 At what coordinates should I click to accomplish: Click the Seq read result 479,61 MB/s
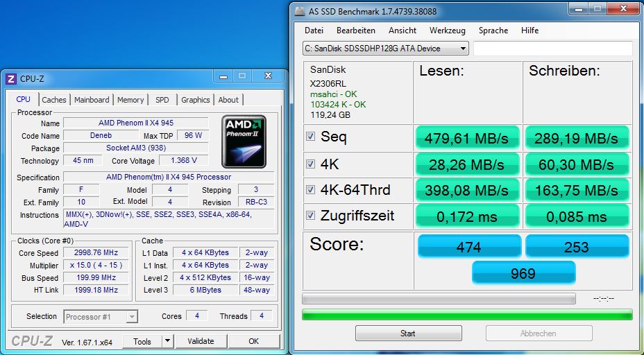click(468, 138)
